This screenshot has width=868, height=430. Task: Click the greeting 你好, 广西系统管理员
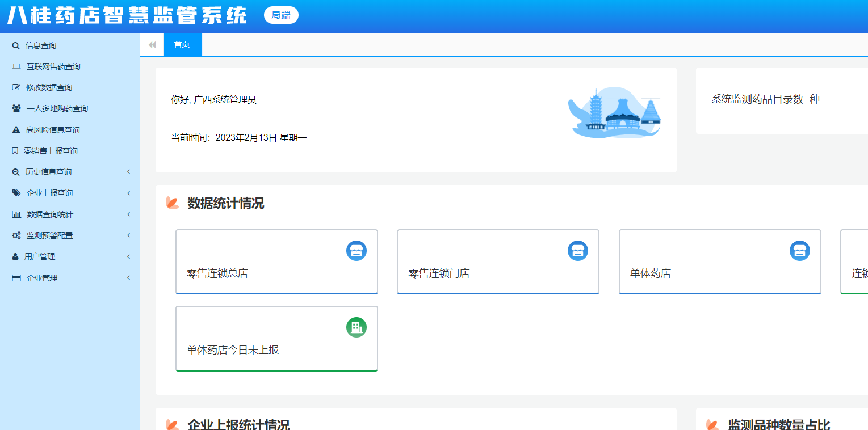(x=213, y=100)
